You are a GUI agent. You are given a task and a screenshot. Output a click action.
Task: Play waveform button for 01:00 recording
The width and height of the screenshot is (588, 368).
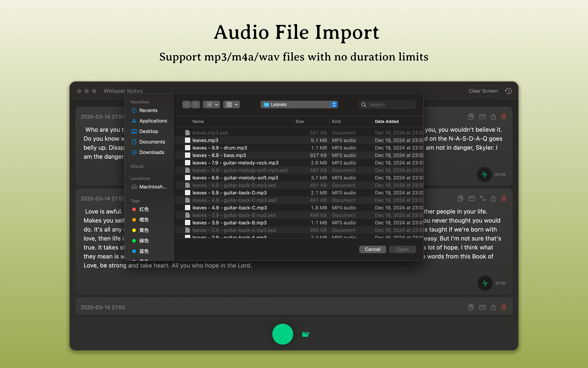tap(485, 283)
